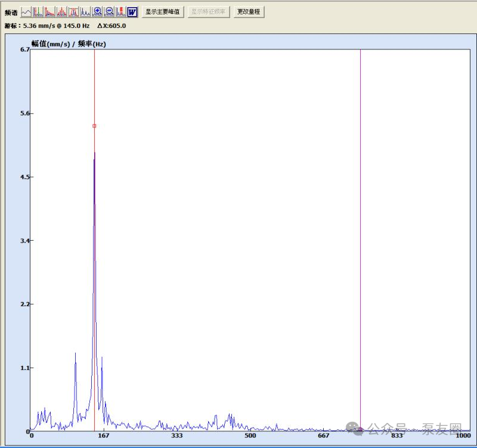The height and width of the screenshot is (448, 477).
Task: Click the cursor readout 5.36 mm/s @ 145.0 Hz
Action: 56,26
